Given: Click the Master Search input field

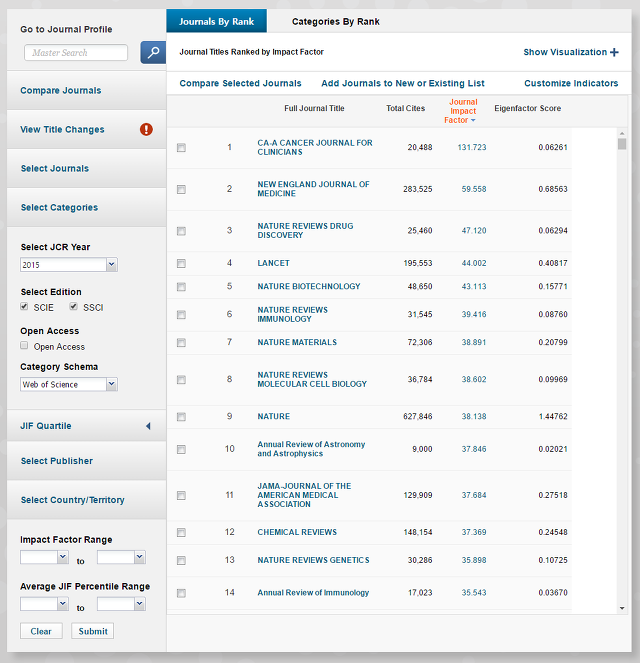Looking at the screenshot, I should click(76, 52).
